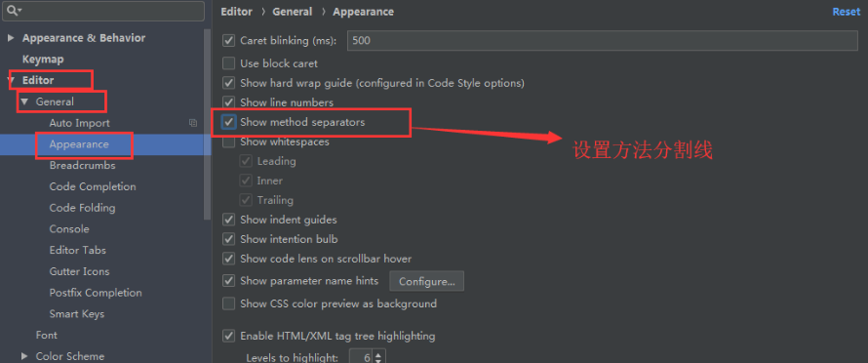Click the search magnifier icon in settings
Screen dimensions: 868x363
[14, 11]
